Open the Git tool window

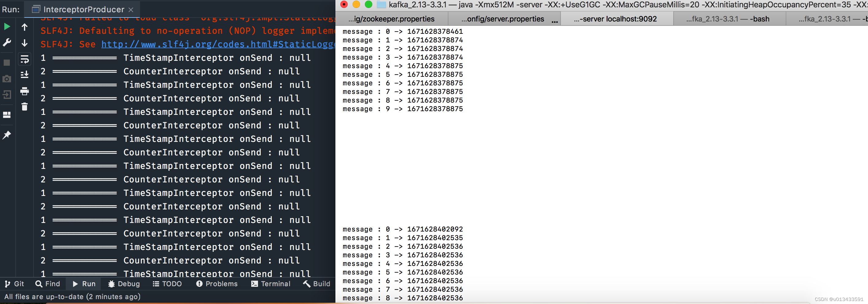pyautogui.click(x=14, y=284)
